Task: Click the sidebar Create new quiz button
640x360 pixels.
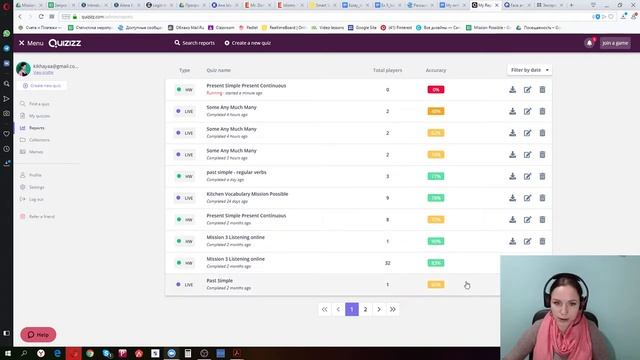Action: 42,86
